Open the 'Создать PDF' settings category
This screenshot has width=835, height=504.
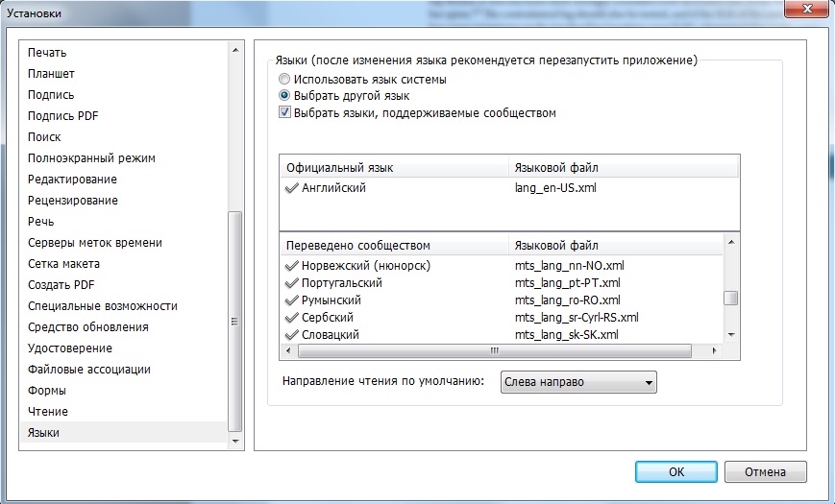(61, 285)
